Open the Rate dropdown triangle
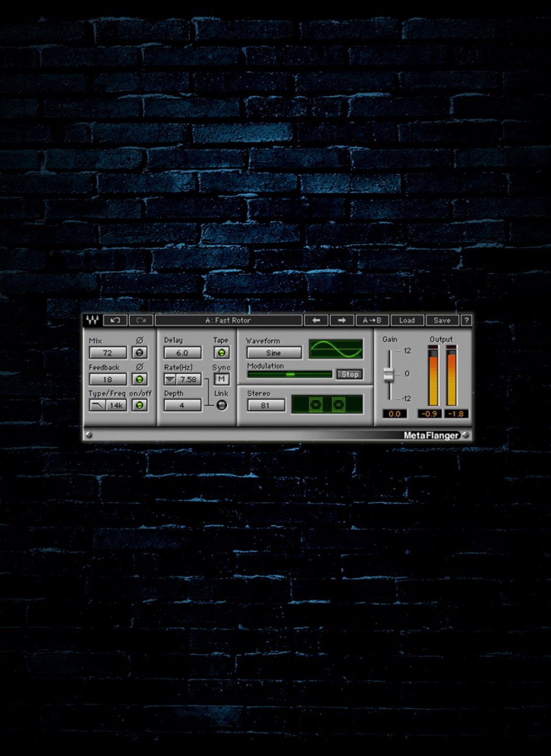Image resolution: width=551 pixels, height=756 pixels. click(171, 378)
